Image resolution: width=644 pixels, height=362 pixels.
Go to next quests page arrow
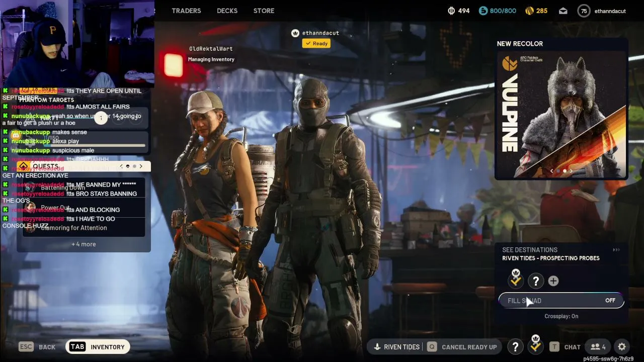tap(141, 166)
